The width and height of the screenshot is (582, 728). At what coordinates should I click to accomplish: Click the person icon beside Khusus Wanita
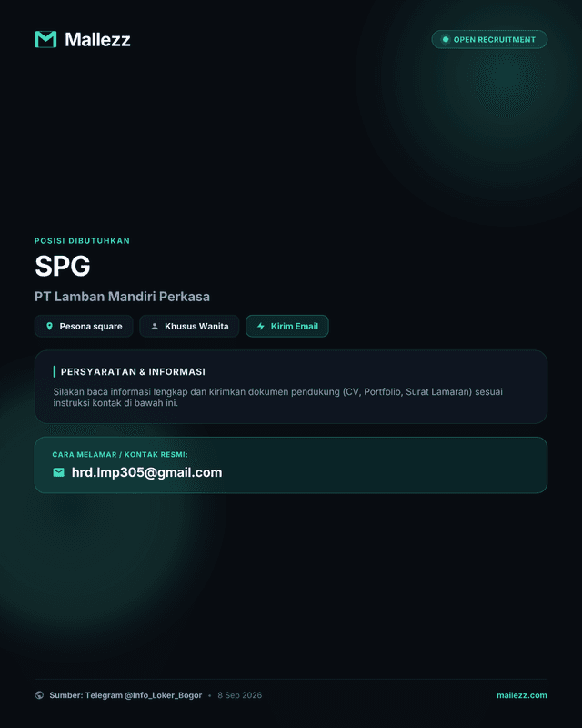tap(155, 327)
